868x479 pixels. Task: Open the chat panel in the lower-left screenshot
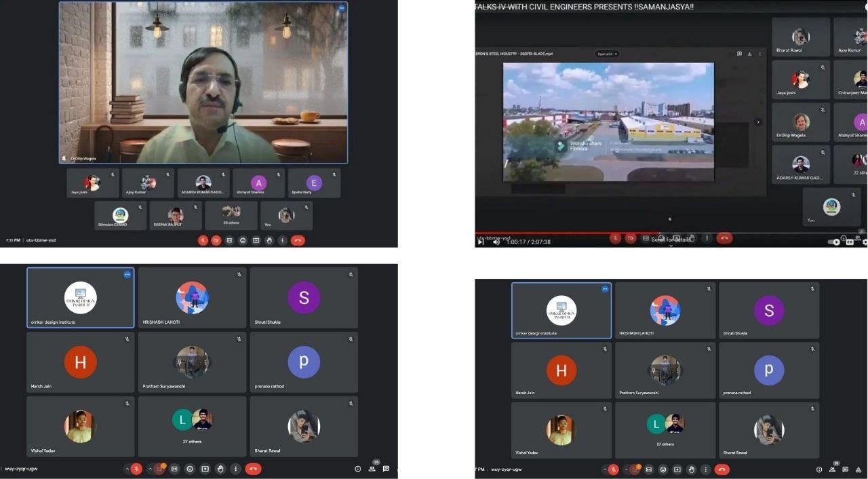tap(386, 469)
